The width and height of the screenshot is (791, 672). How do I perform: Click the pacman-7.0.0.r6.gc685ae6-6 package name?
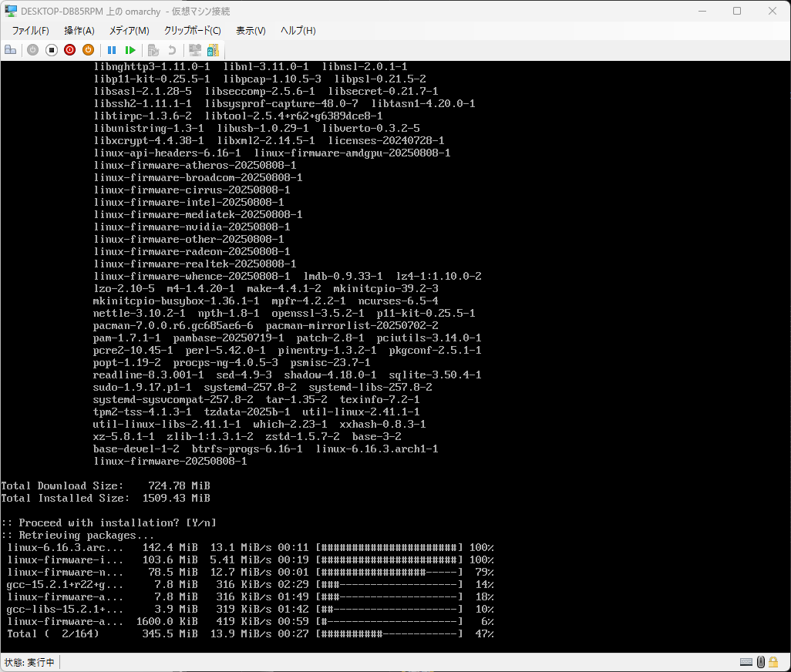173,326
